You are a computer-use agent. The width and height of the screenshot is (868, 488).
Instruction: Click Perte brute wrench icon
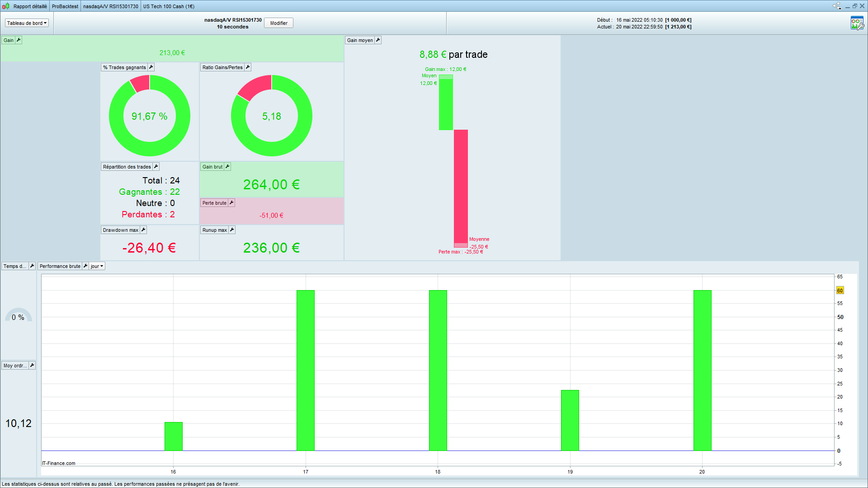[x=231, y=203]
